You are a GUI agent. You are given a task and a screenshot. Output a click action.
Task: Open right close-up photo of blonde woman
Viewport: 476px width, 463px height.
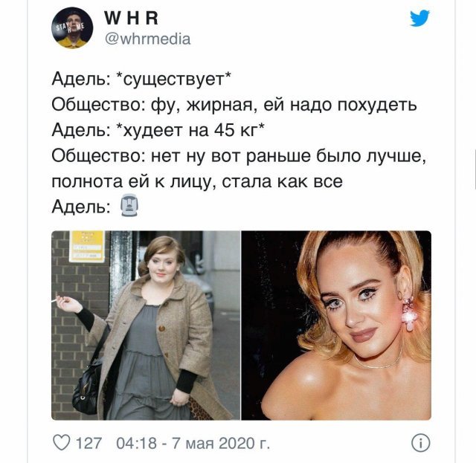pyautogui.click(x=336, y=326)
